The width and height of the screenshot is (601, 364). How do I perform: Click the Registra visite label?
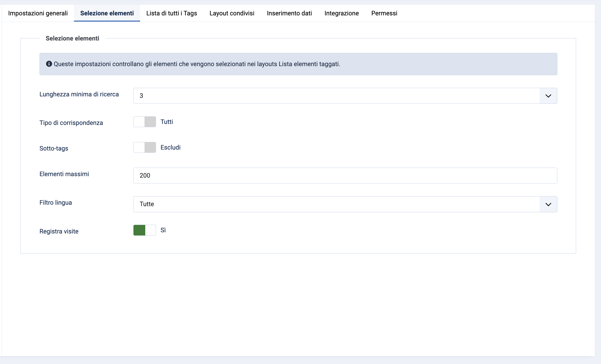coord(59,231)
